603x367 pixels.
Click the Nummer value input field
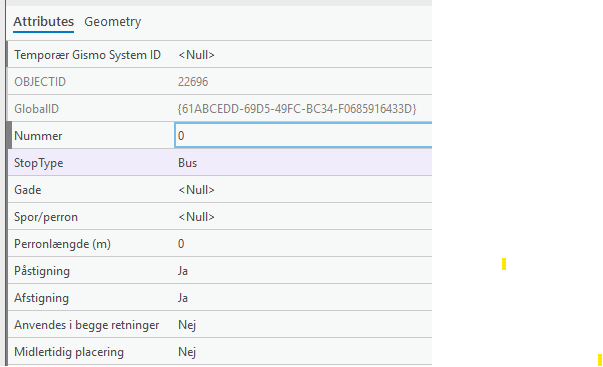303,135
